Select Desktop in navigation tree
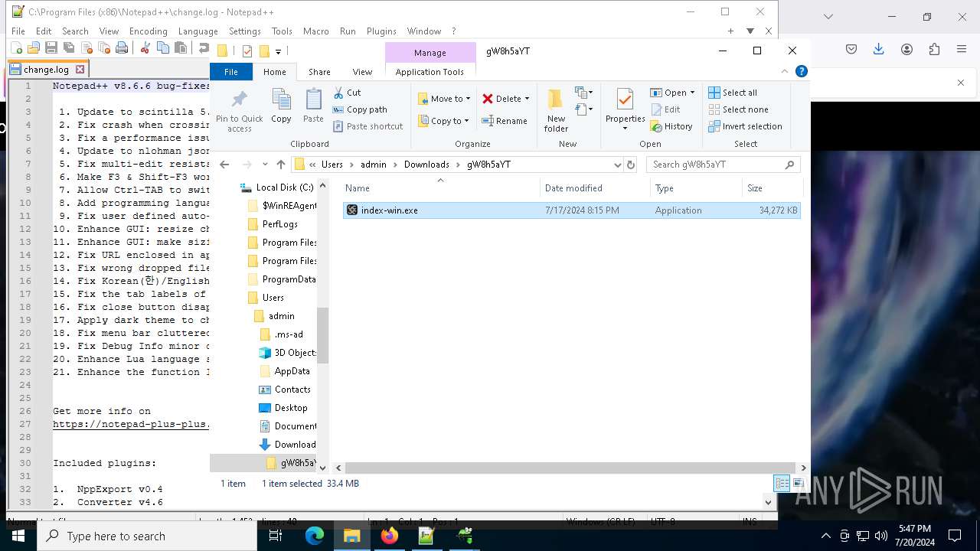The height and width of the screenshot is (551, 980). click(x=291, y=408)
